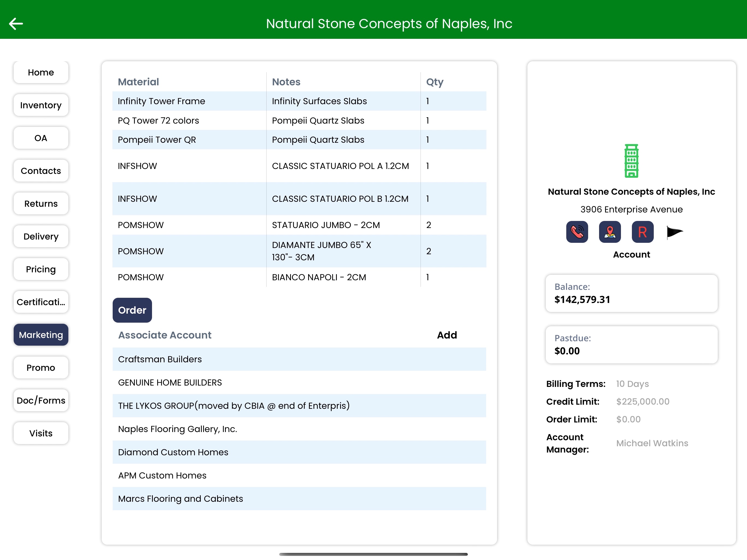Choose the Infinity Tower Frame material row
This screenshot has height=560, width=747.
pos(299,101)
